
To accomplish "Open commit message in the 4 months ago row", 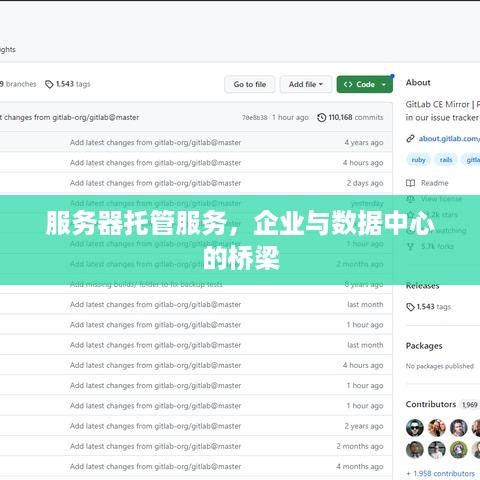I will tap(155, 467).
